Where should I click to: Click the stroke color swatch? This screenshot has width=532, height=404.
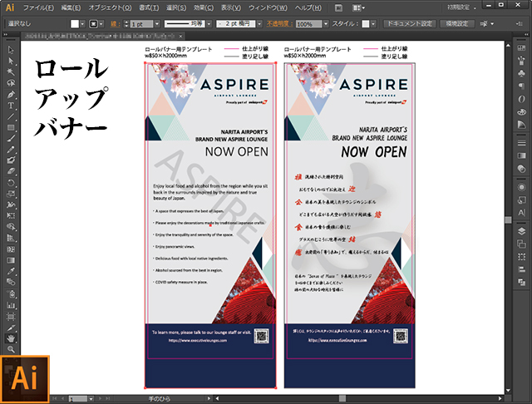tap(93, 24)
